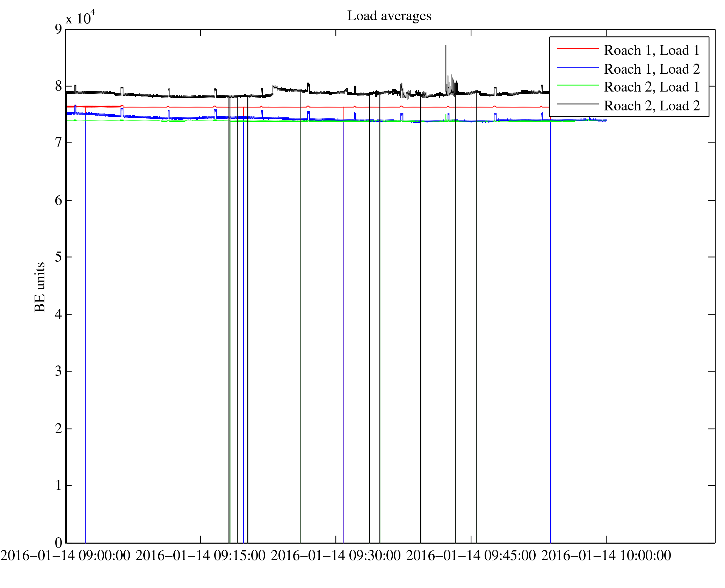This screenshot has width=725, height=588.
Task: Select the 'Roach 1, Load 1' legend label
Action: (652, 50)
